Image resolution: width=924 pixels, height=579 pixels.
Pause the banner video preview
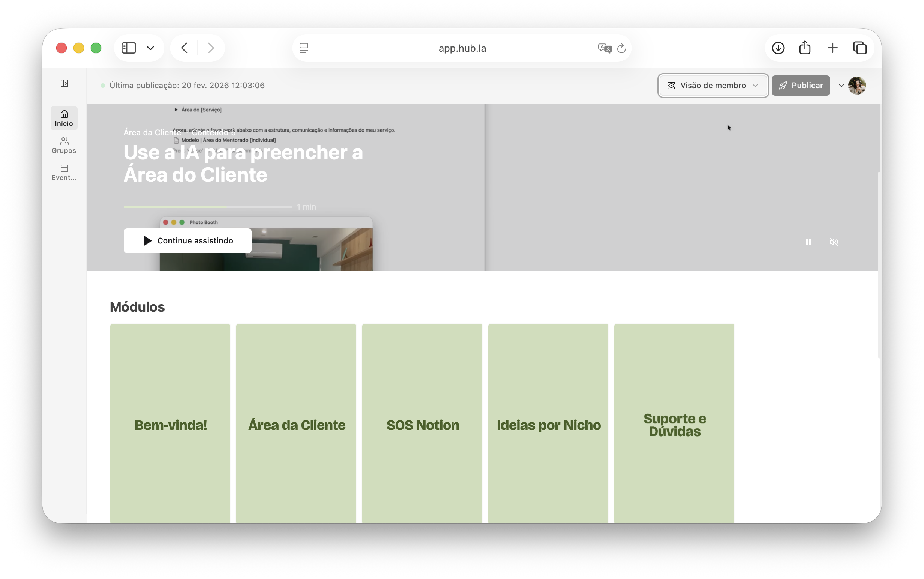(808, 242)
